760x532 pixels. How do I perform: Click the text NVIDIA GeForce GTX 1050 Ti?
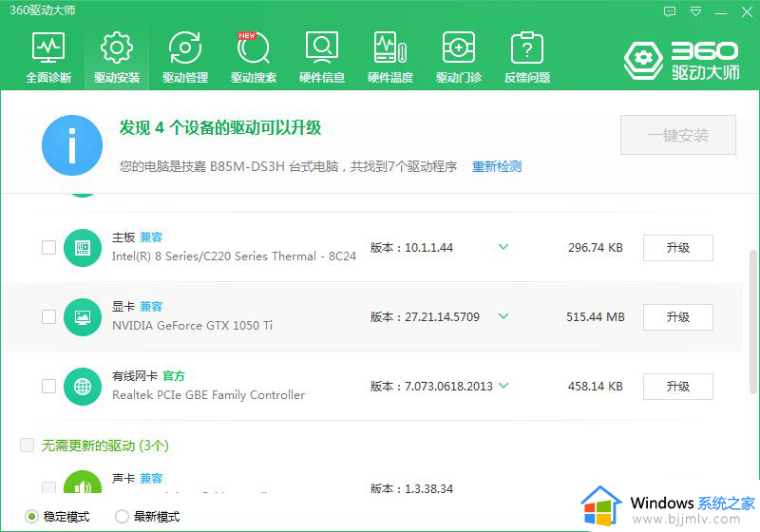(193, 326)
